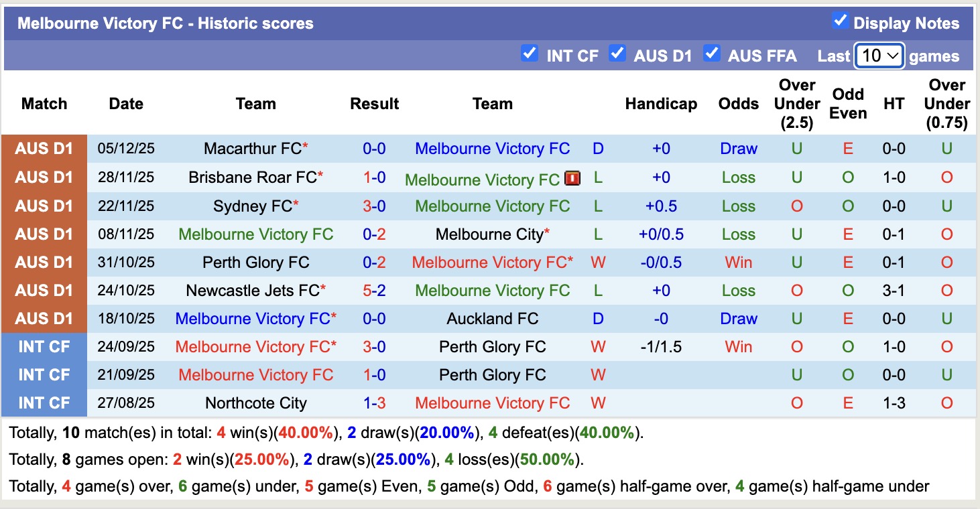Click Perth Glory FC in the 31/10 row

click(x=256, y=262)
